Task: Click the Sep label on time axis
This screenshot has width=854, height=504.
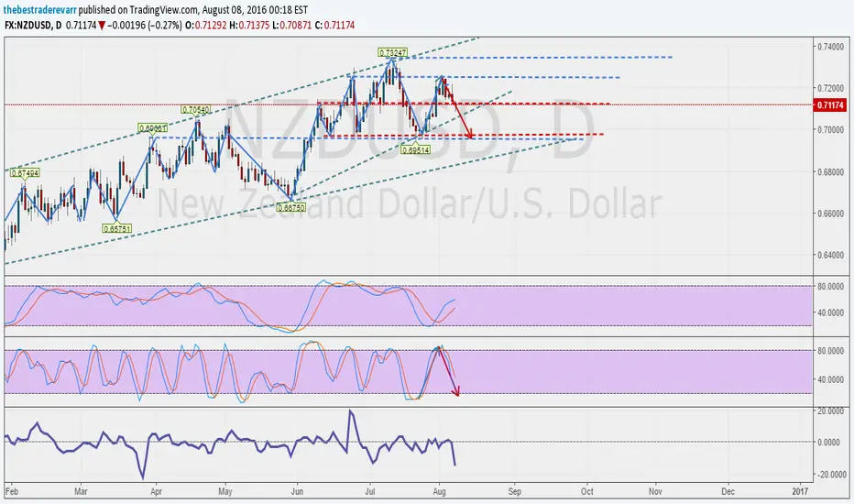Action: pos(515,491)
